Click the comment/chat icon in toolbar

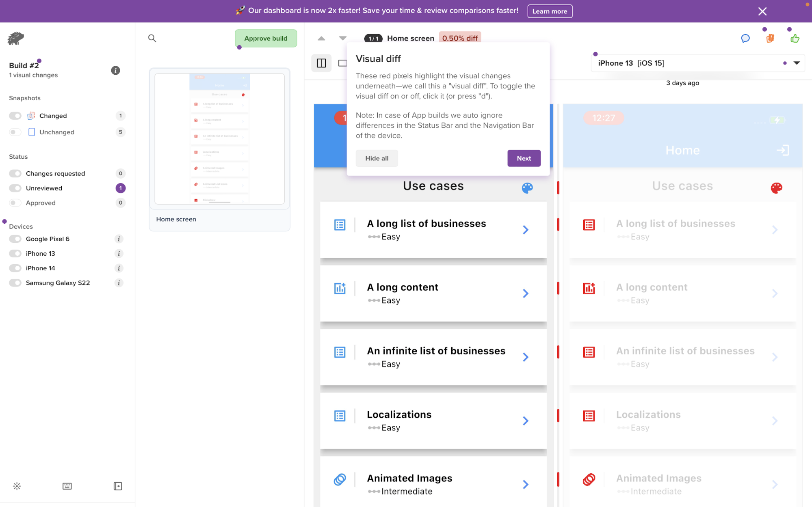click(x=745, y=38)
